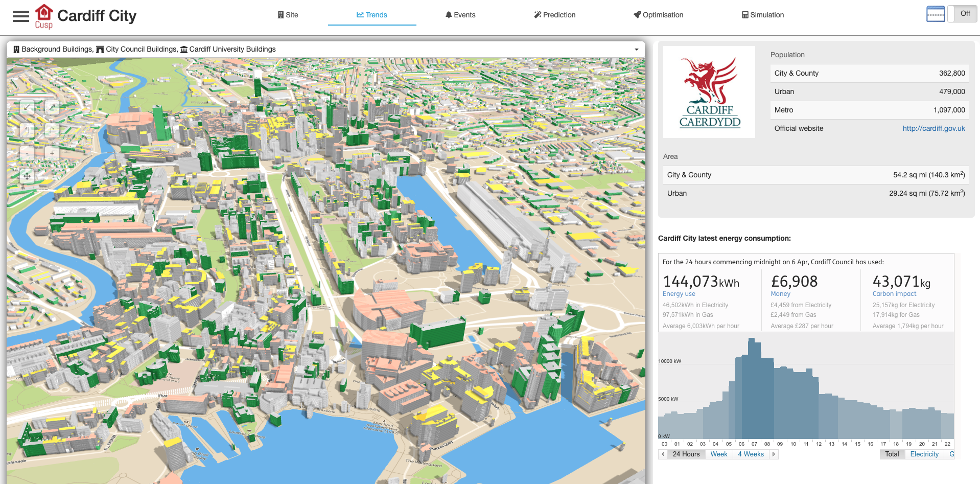
Task: Click the '97,571kWh in Gas' line
Action: 688,315
